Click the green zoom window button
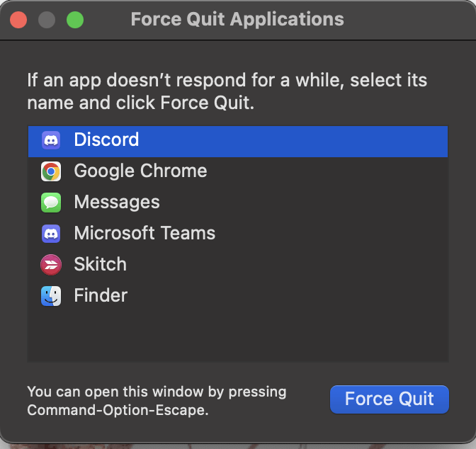 tap(75, 20)
